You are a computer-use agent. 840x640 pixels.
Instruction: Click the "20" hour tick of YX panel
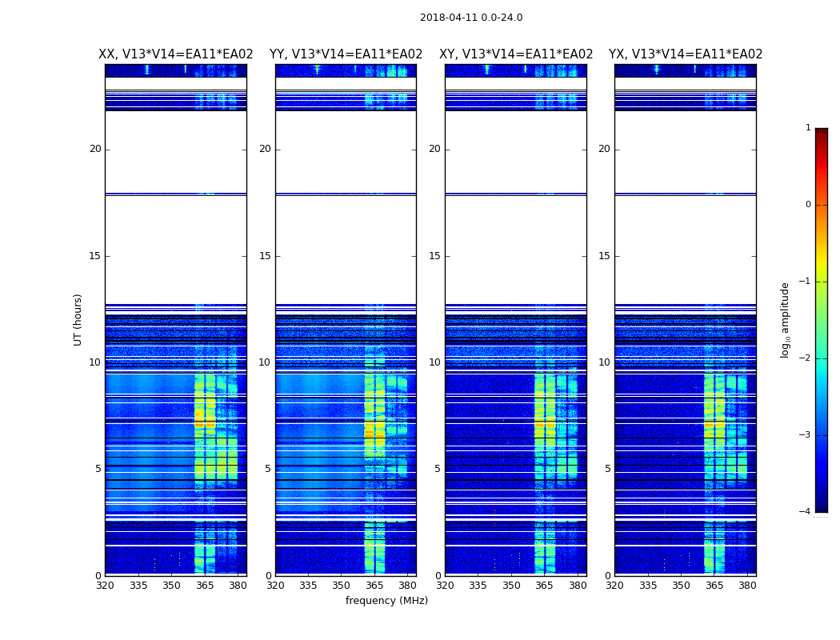(604, 149)
